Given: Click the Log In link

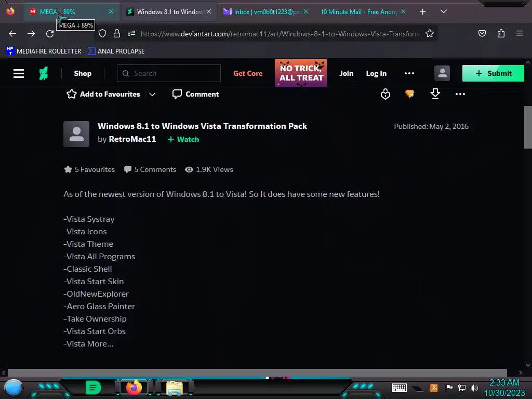Looking at the screenshot, I should click(x=376, y=73).
